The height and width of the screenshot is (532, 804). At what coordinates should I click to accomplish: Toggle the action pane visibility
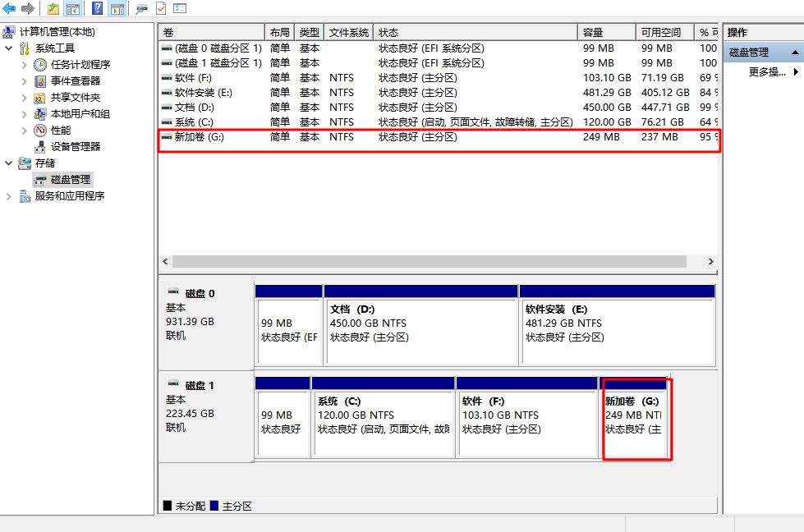click(116, 8)
